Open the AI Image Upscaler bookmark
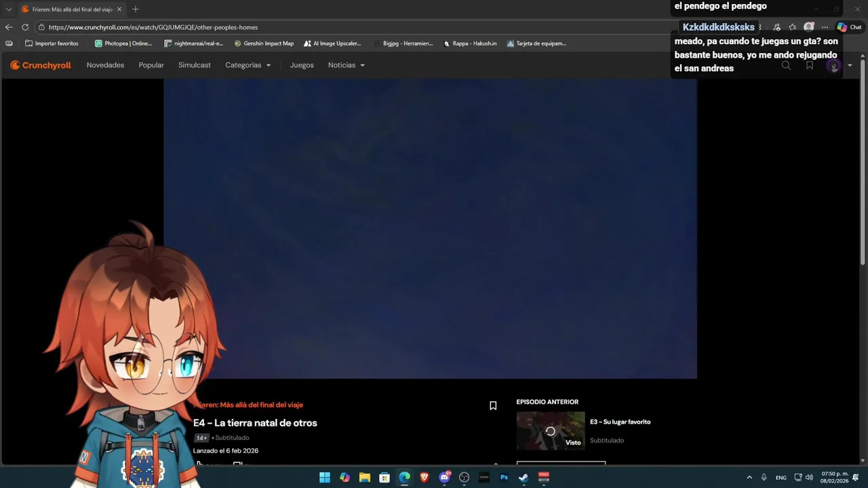Screen dimensions: 868x488 pos(332,43)
